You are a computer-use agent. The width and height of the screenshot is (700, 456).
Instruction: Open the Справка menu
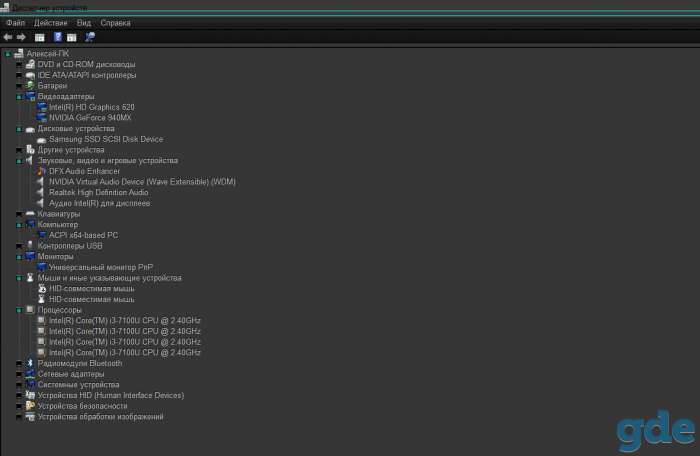(x=115, y=23)
